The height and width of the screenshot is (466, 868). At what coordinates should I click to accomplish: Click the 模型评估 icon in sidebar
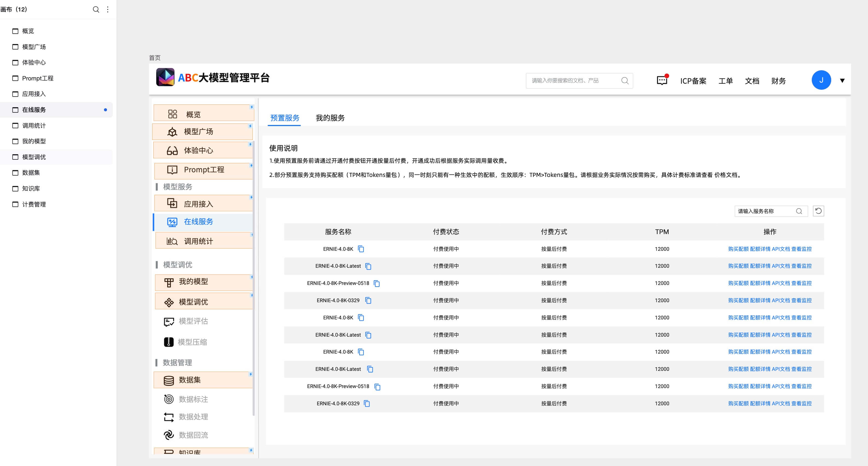click(169, 322)
